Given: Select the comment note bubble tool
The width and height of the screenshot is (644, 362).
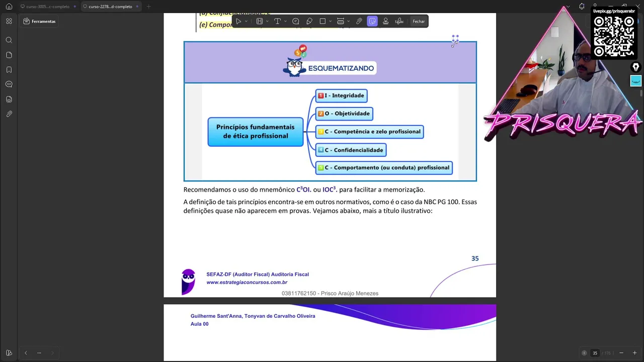Looking at the screenshot, I should coord(296,21).
